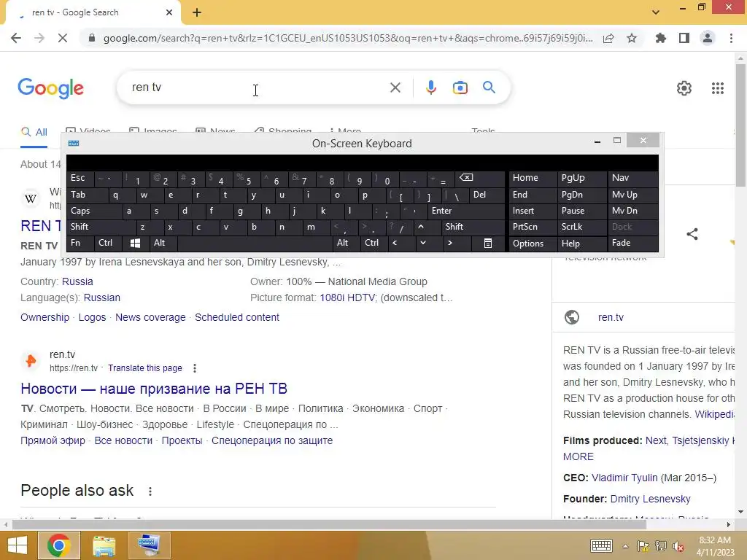Click the left arrow key on keyboard
The height and width of the screenshot is (560, 747).
395,244
